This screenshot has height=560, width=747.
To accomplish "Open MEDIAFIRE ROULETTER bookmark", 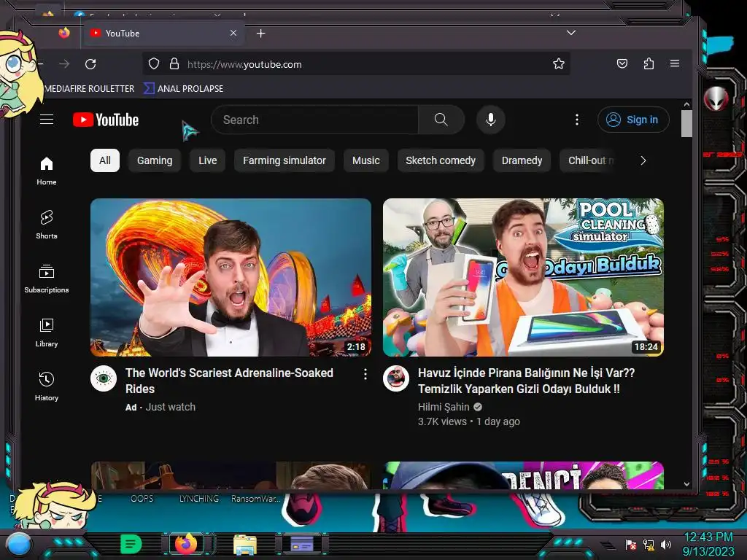I will [x=89, y=88].
